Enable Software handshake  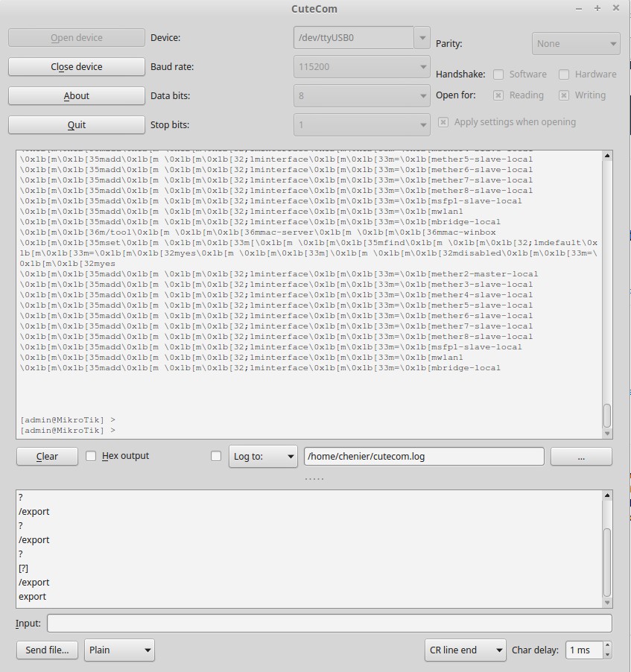[498, 74]
